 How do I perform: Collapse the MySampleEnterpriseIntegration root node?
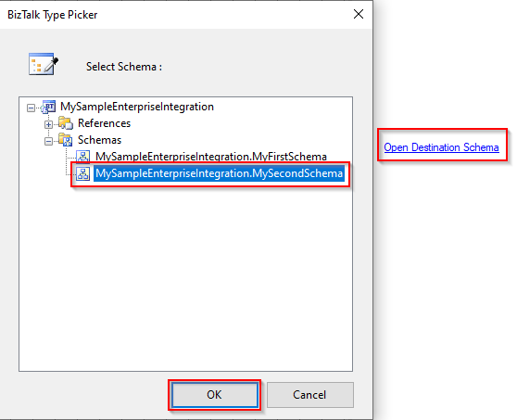coord(31,108)
